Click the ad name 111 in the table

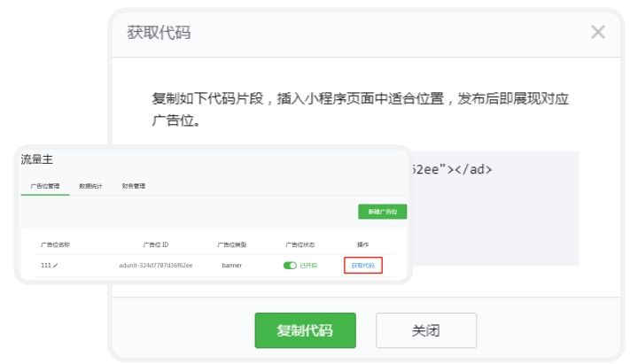pos(46,265)
